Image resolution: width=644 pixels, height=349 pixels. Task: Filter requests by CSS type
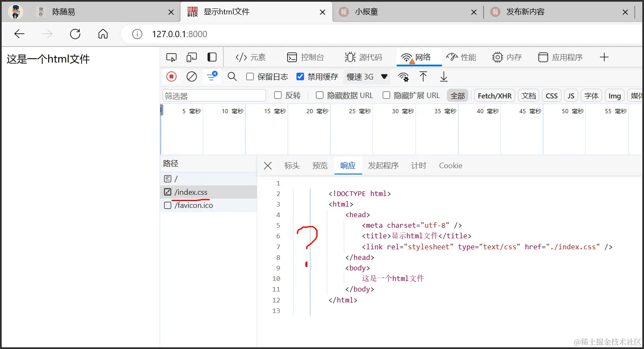point(552,96)
